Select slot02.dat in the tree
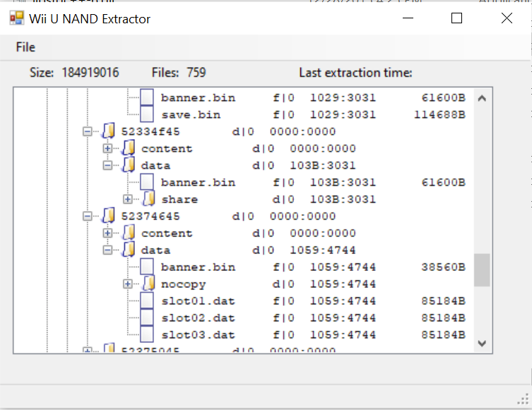Viewport: 532px width, 410px height. coord(198,318)
